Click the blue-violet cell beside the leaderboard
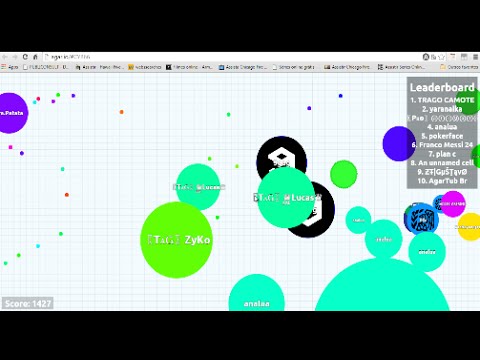 point(398,144)
